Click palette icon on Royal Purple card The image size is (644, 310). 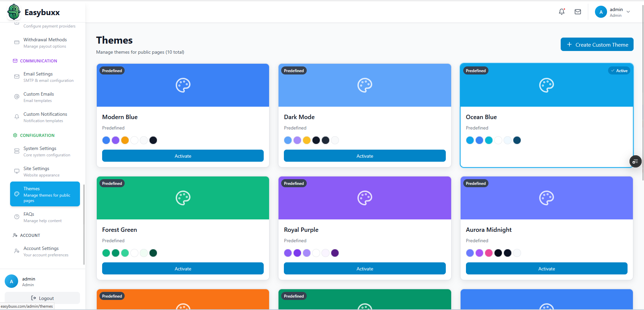364,198
